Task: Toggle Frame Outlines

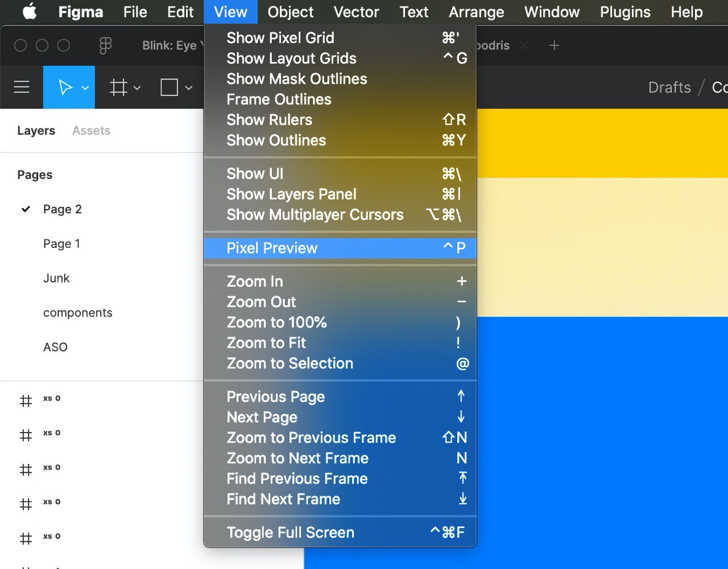Action: (x=340, y=99)
